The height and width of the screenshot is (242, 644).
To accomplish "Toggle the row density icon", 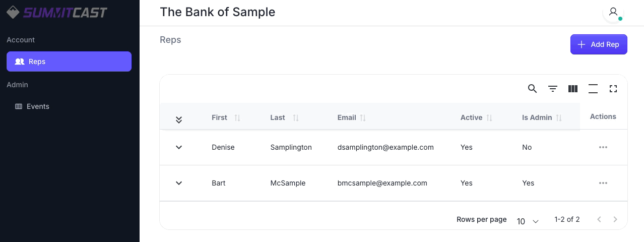I will tap(593, 89).
